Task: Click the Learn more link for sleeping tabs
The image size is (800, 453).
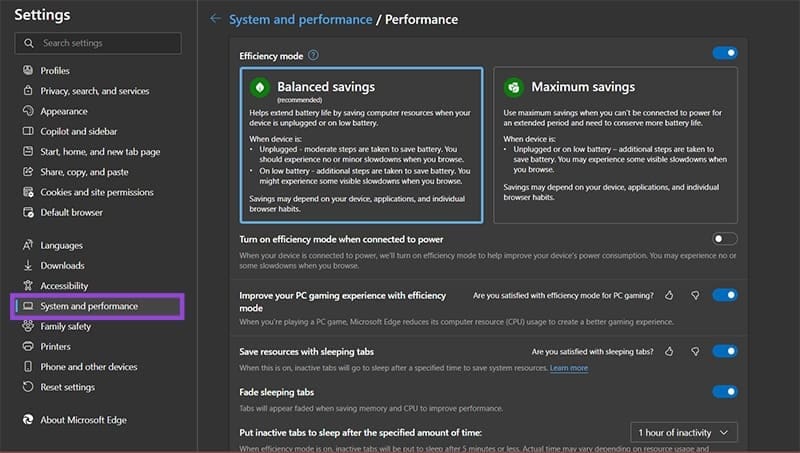Action: (x=569, y=368)
